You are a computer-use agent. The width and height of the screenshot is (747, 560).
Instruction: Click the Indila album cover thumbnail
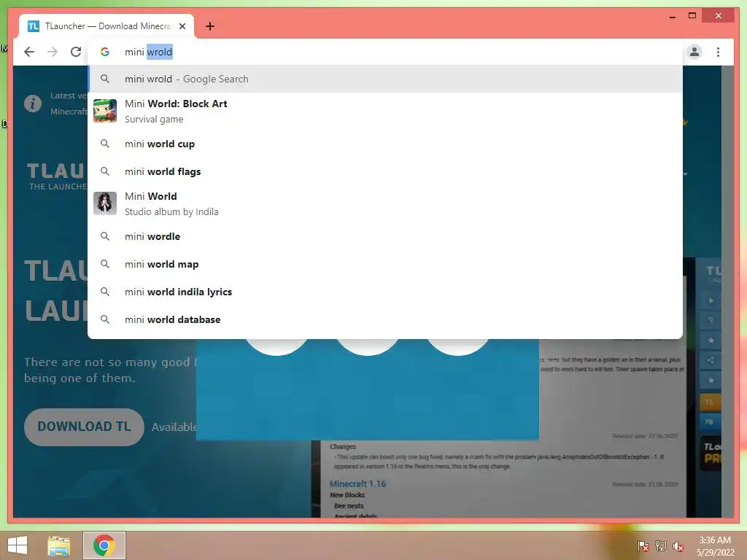105,204
